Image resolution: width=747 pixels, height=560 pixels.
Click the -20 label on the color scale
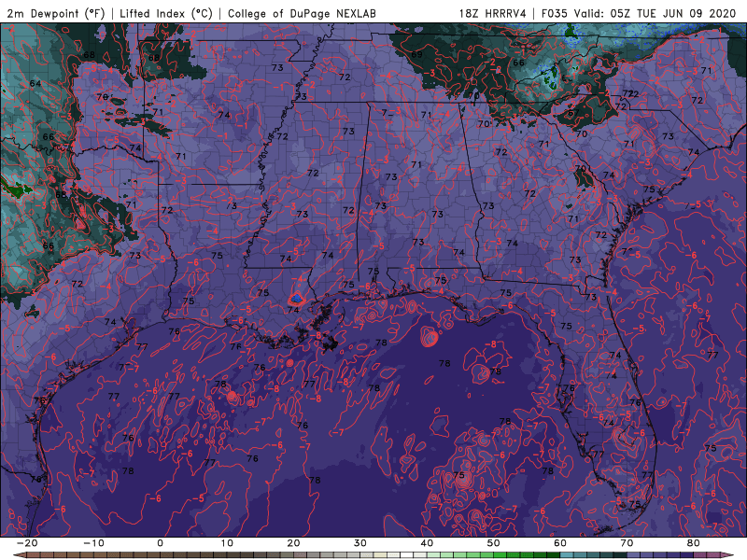coord(27,543)
